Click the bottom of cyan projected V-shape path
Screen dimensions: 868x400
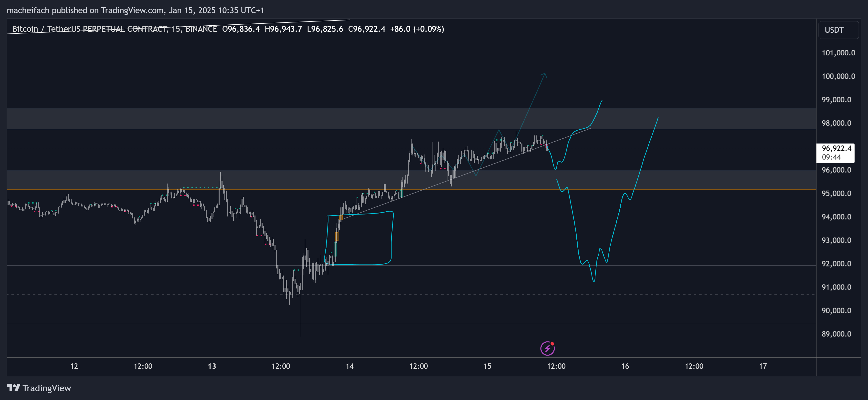tap(594, 280)
